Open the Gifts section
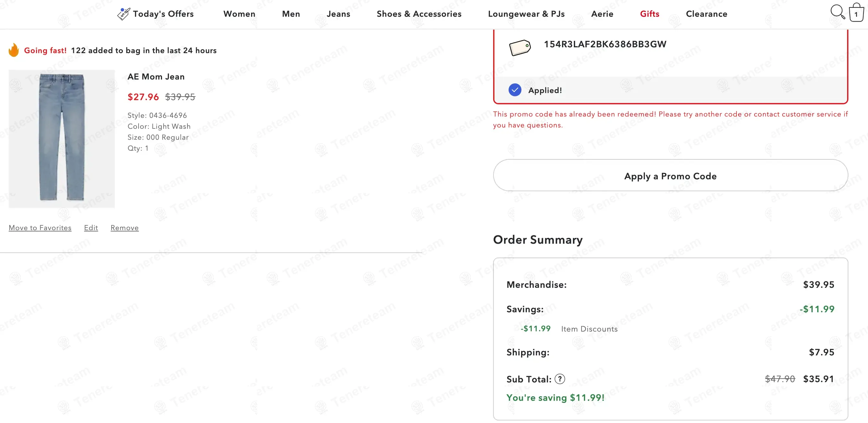This screenshot has width=868, height=423. click(649, 14)
